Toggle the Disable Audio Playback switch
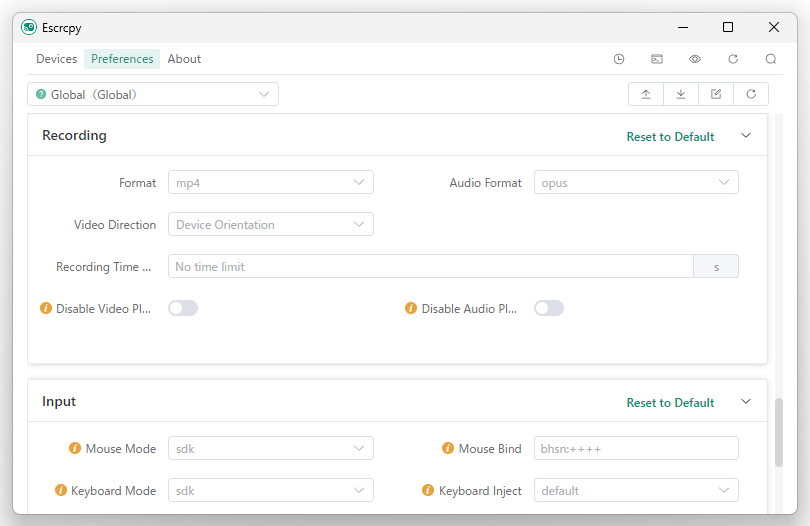Image resolution: width=810 pixels, height=526 pixels. pyautogui.click(x=549, y=308)
